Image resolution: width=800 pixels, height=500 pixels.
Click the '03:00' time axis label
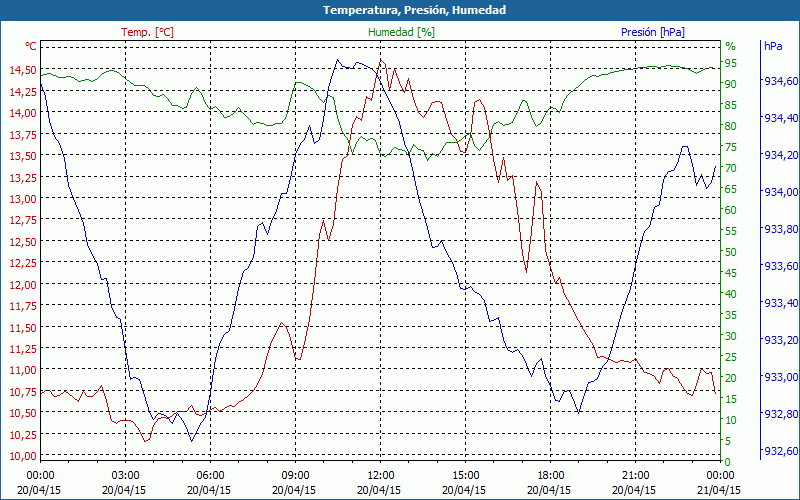coord(126,476)
